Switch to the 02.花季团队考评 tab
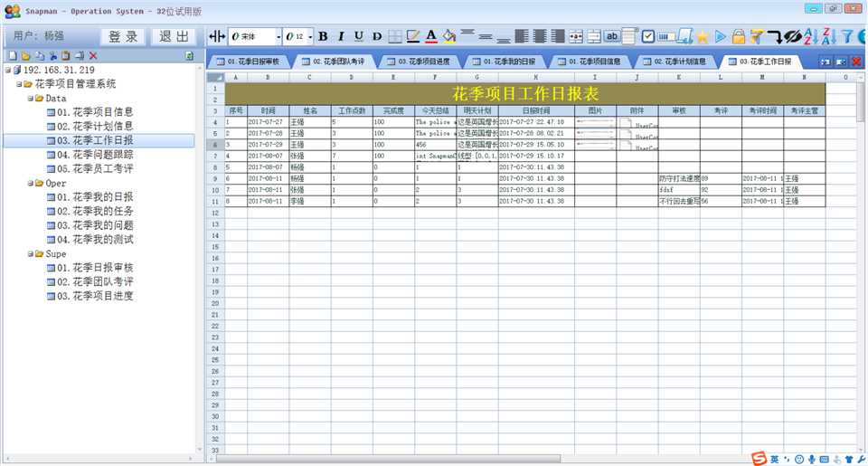The image size is (868, 466). pos(334,62)
